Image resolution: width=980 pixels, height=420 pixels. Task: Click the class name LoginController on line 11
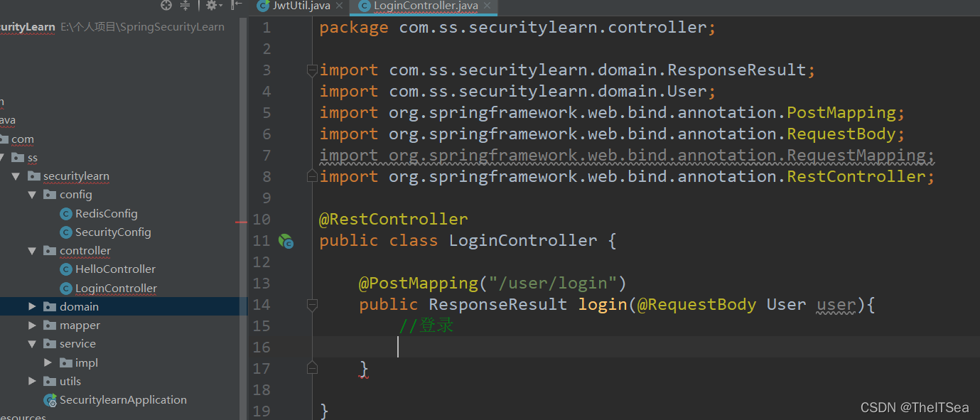click(x=523, y=240)
